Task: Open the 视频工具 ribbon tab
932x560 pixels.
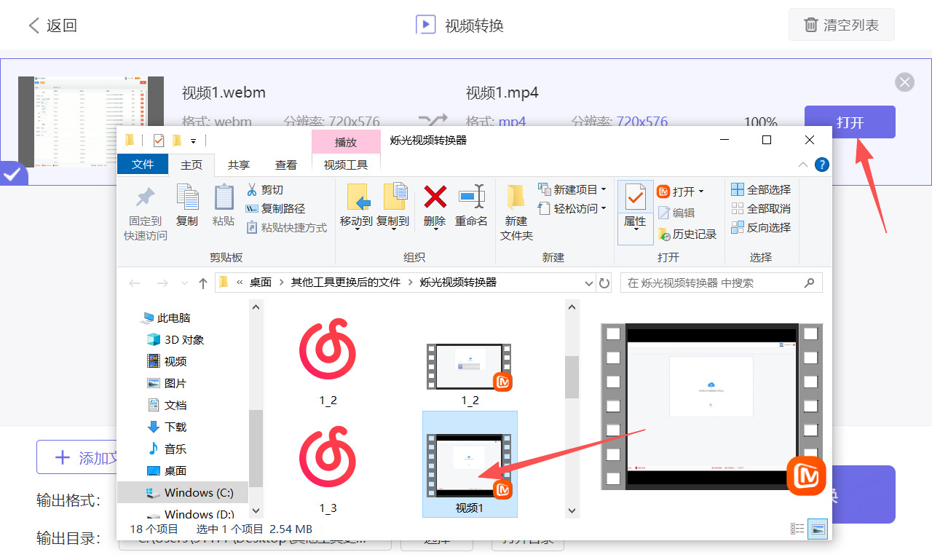Action: [346, 165]
